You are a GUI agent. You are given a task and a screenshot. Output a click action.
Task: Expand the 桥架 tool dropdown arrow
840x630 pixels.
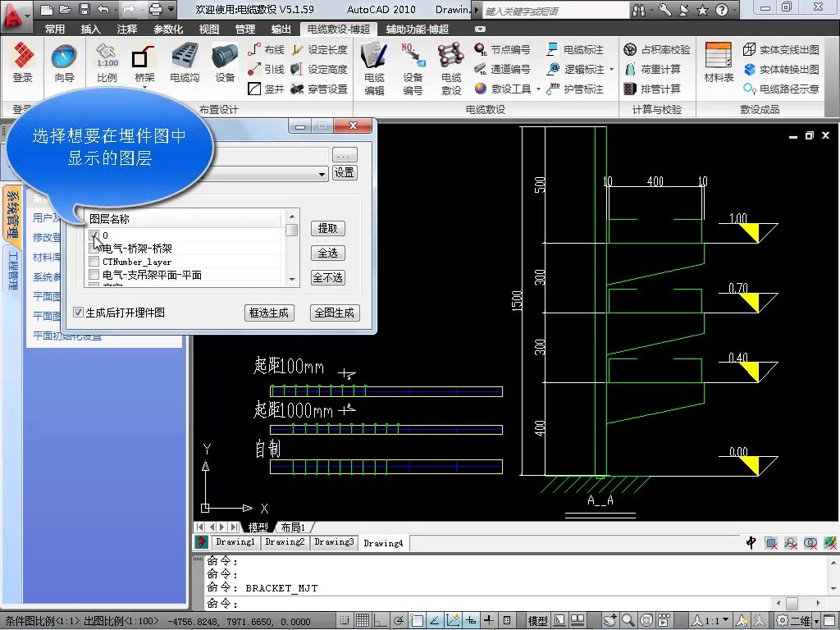pos(144,87)
